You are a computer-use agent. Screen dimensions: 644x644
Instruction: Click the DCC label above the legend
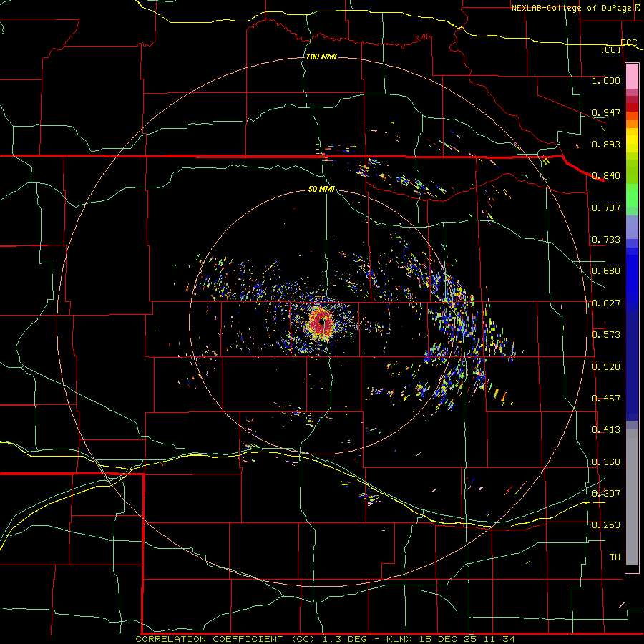[x=628, y=42]
